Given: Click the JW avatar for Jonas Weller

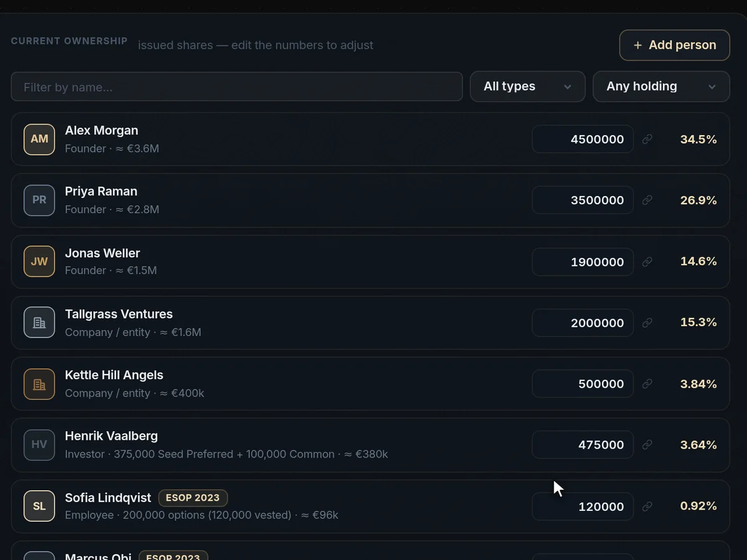Looking at the screenshot, I should [39, 261].
